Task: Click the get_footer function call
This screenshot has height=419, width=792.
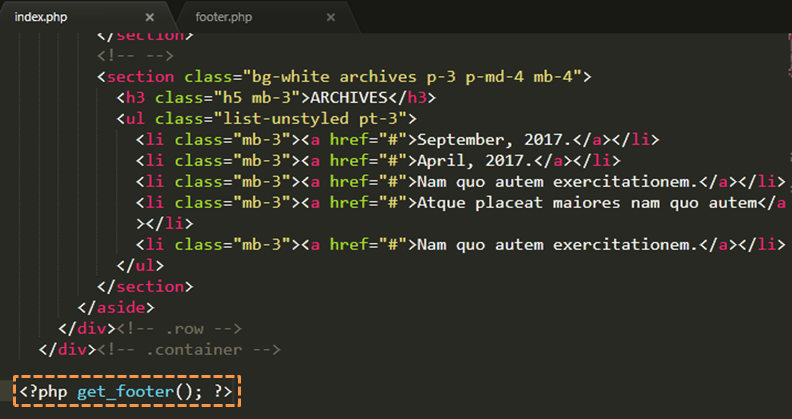Action: tap(125, 391)
